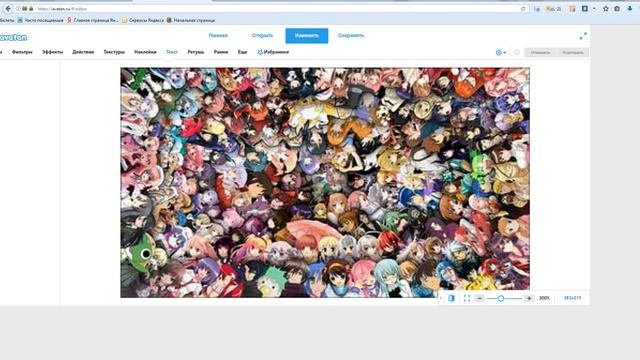Toggle the before/after compare icon
640x360 pixels.
451,298
